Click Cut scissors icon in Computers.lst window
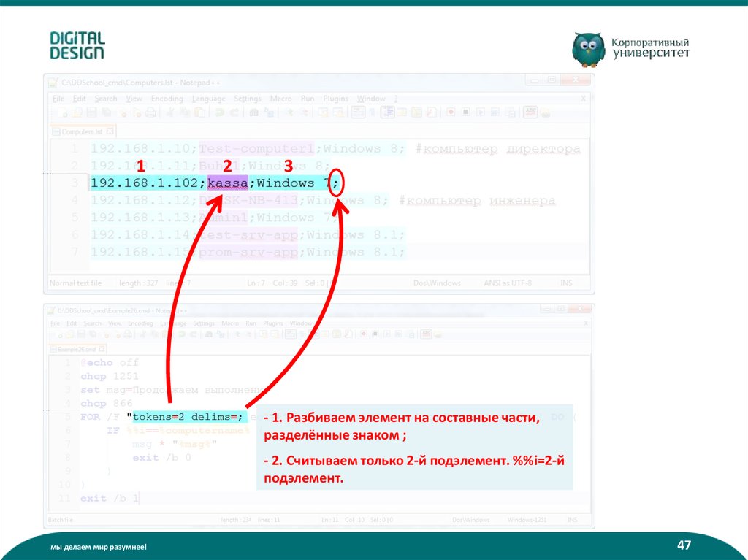Image resolution: width=748 pixels, height=560 pixels. pos(169,112)
